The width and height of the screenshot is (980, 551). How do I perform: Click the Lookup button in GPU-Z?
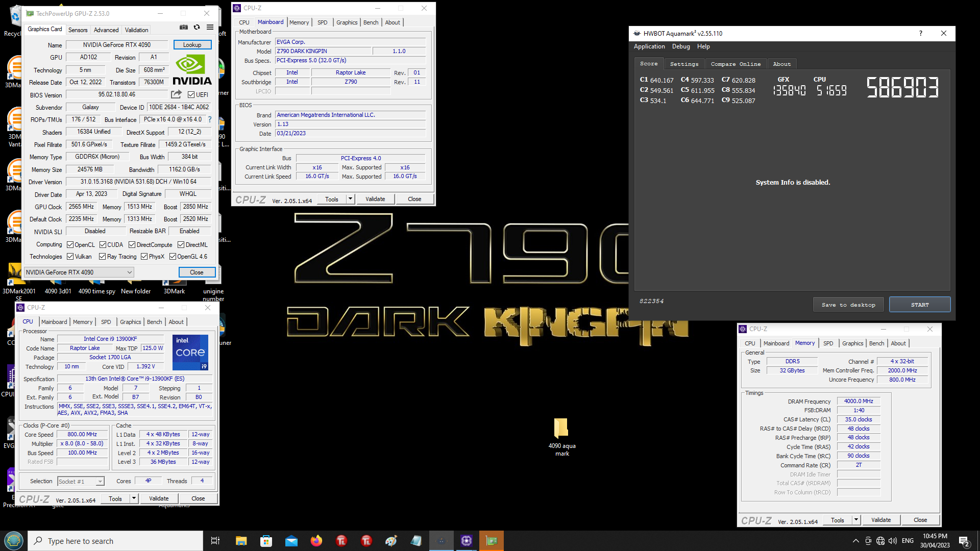[192, 45]
